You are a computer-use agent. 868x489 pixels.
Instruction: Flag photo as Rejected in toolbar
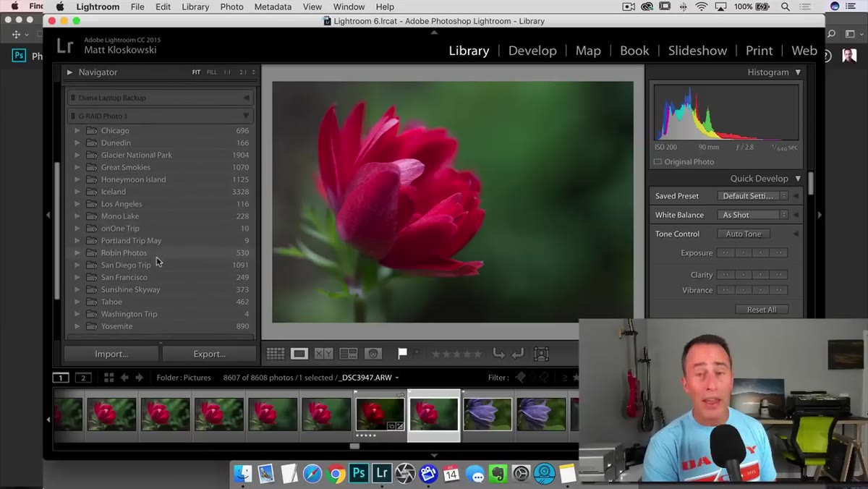click(417, 354)
